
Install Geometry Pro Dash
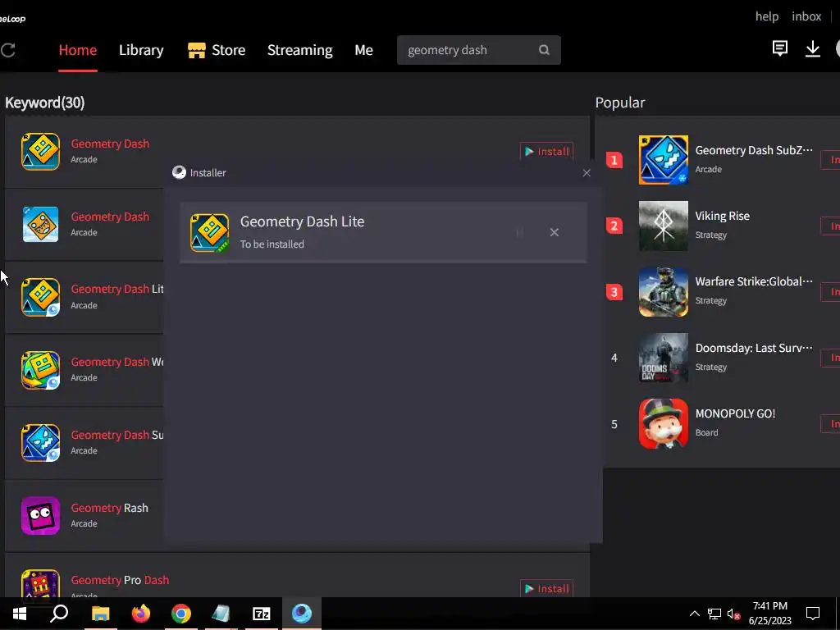tap(546, 588)
